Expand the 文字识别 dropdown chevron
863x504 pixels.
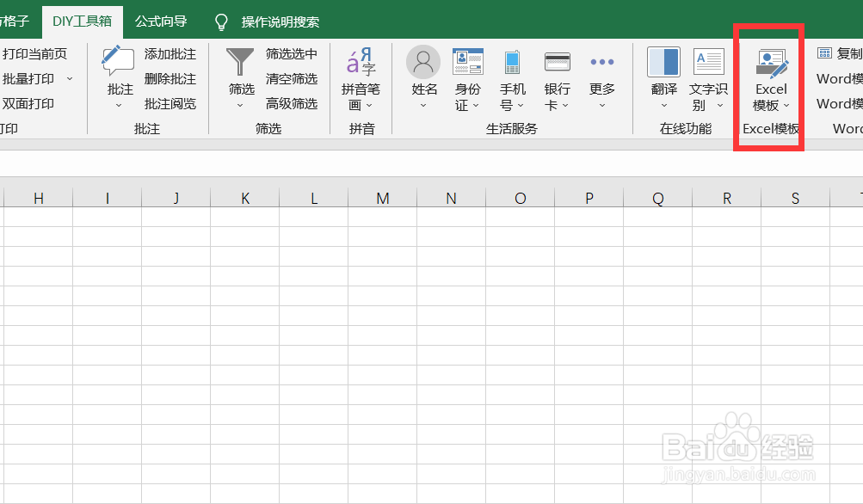click(720, 105)
